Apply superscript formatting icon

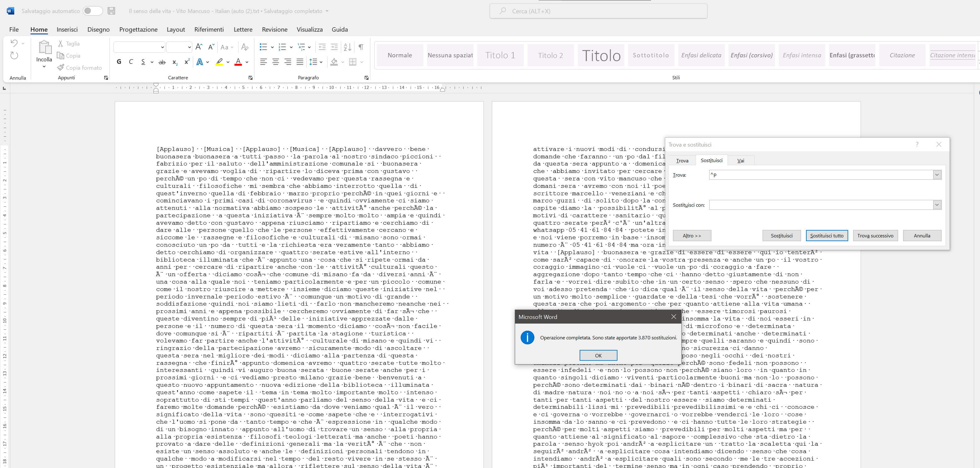coord(187,62)
